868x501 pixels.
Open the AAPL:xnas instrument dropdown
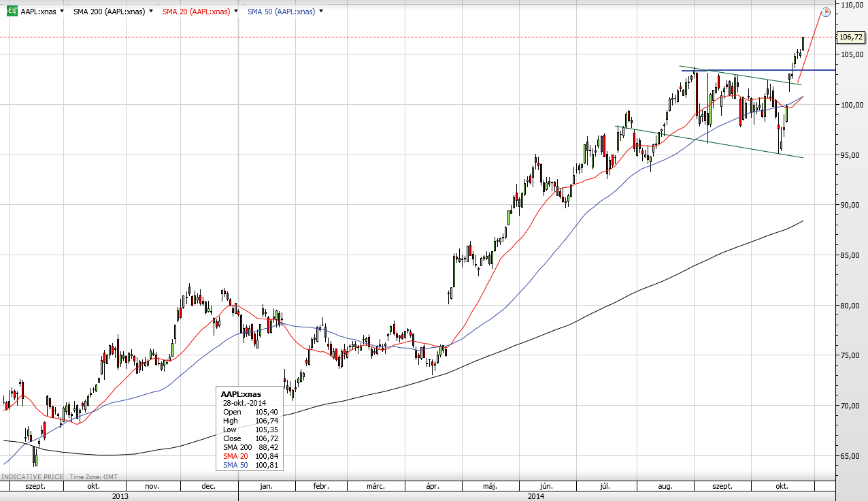[63, 12]
